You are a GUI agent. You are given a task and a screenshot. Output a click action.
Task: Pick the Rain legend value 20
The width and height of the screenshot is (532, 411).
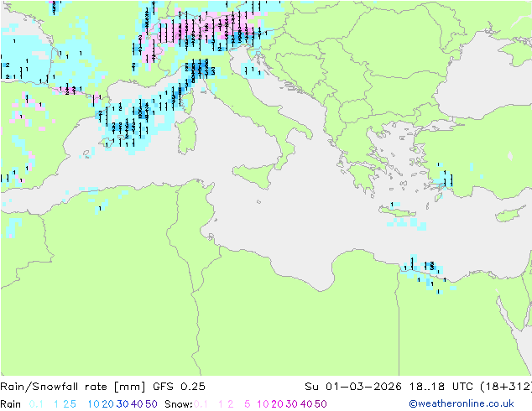(x=108, y=404)
